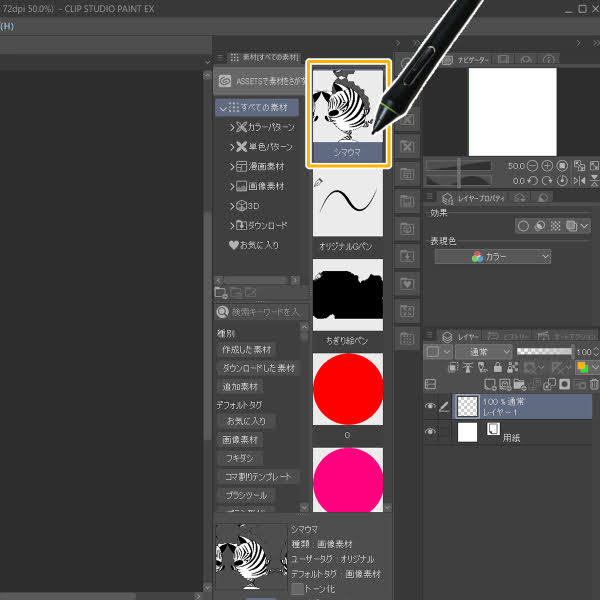Open favorites heart icon in side strip
The height and width of the screenshot is (600, 600).
pos(407,284)
